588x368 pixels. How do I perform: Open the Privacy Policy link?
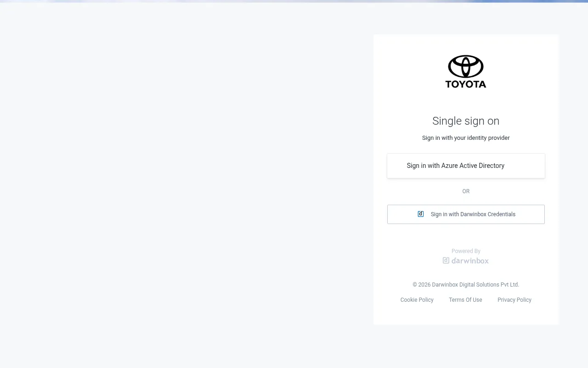(514, 300)
